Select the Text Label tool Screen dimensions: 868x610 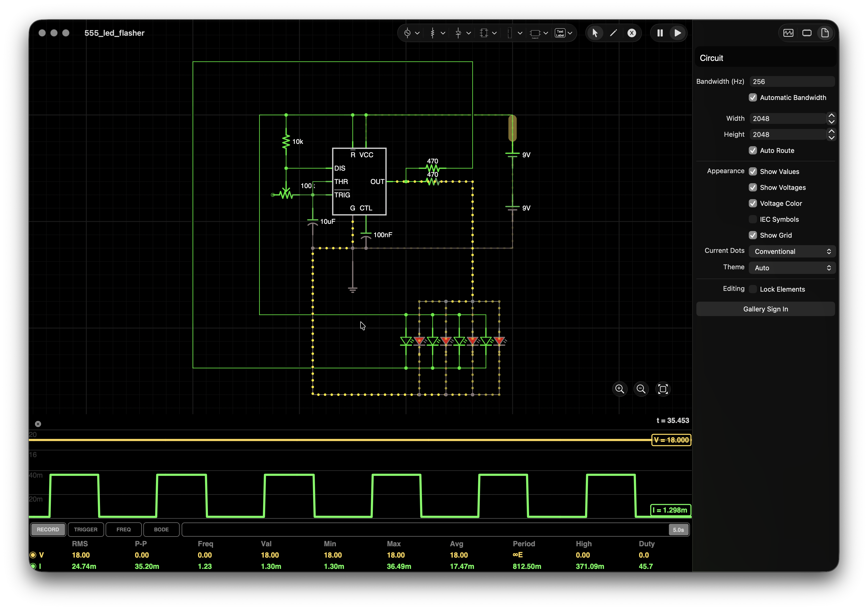pyautogui.click(x=560, y=33)
